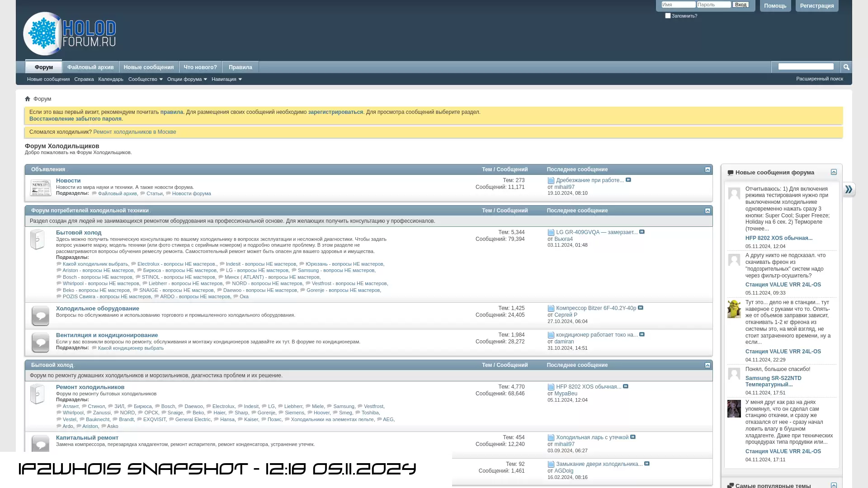
Task: Open Ремонт холодильников в Москве link
Action: (x=135, y=132)
